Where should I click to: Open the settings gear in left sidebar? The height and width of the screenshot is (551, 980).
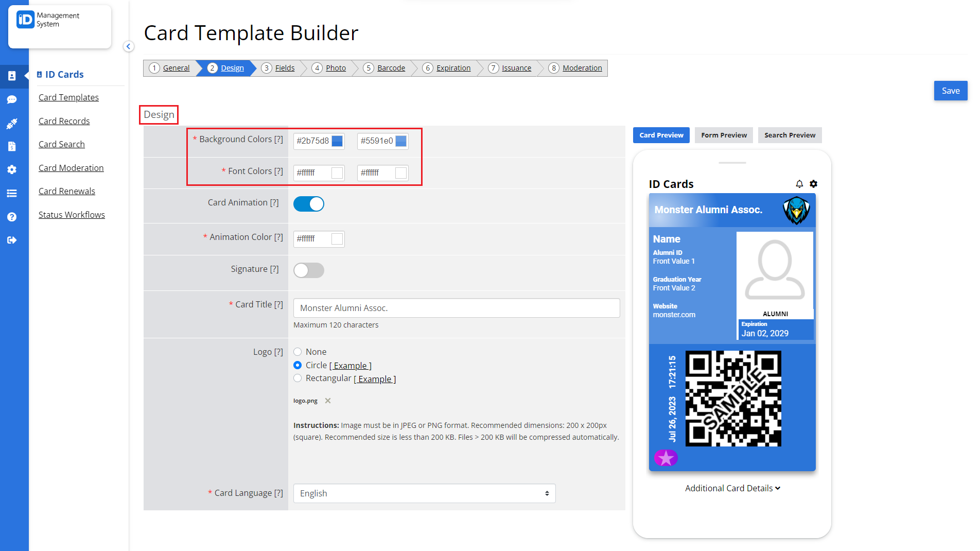point(12,169)
